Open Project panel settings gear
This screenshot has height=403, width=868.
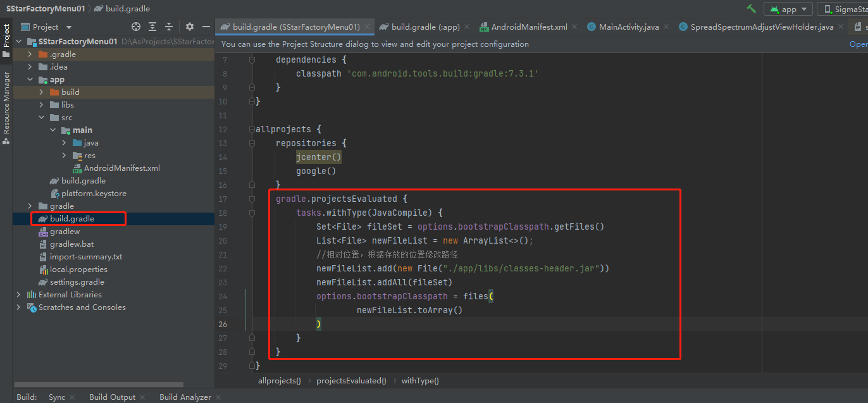[x=190, y=27]
